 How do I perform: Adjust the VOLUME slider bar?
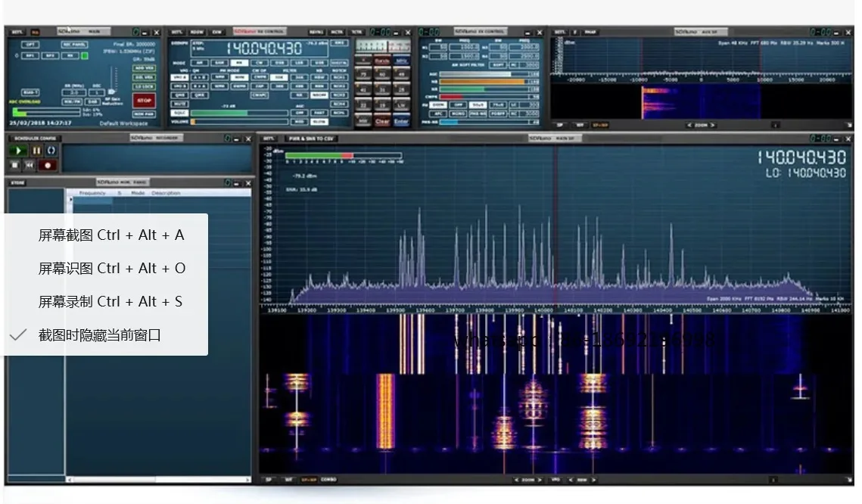click(238, 121)
